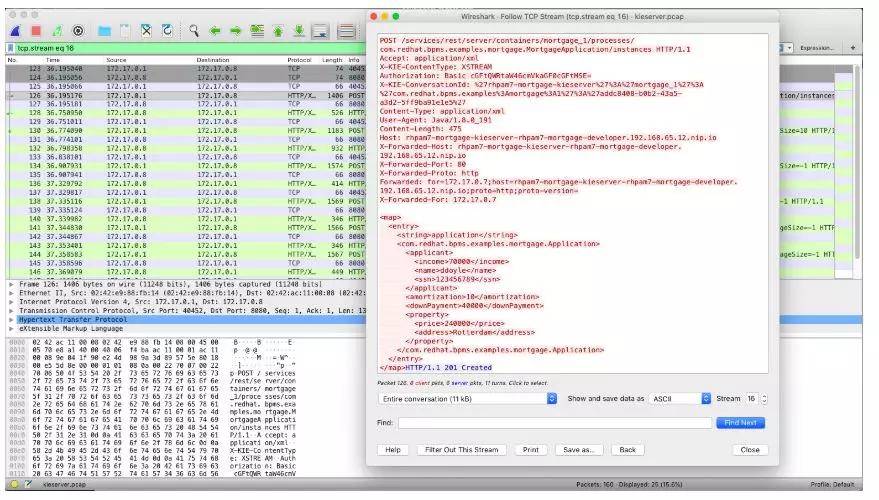
Task: Restart capture with the green fin icon
Action: [x=57, y=31]
